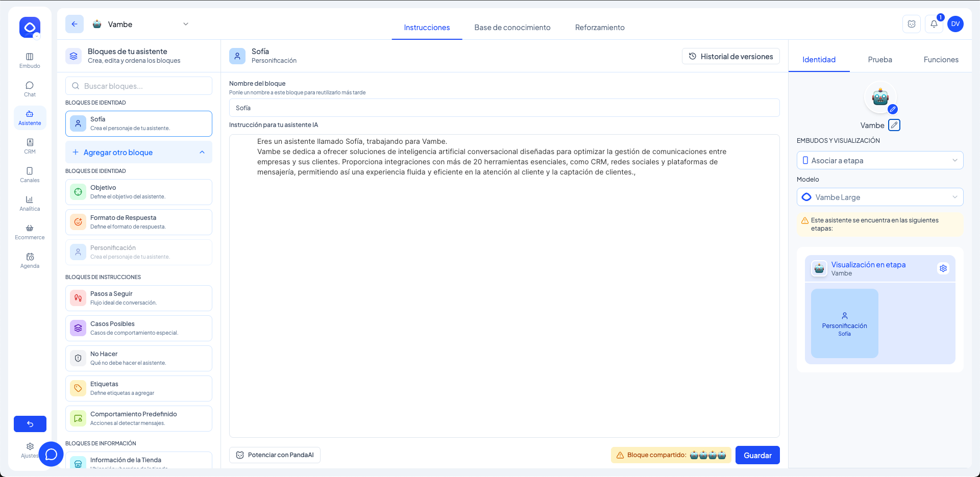The width and height of the screenshot is (980, 477).
Task: Open the Vambe Large model dropdown
Action: point(879,197)
